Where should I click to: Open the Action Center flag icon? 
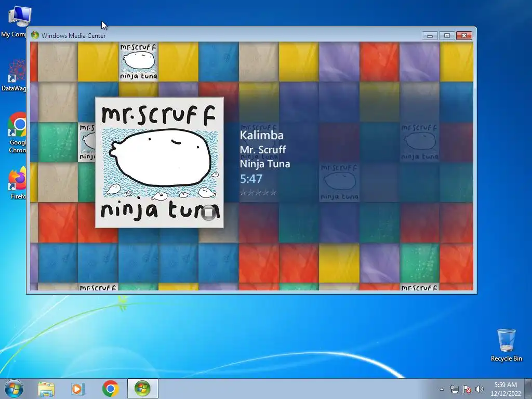pos(467,389)
